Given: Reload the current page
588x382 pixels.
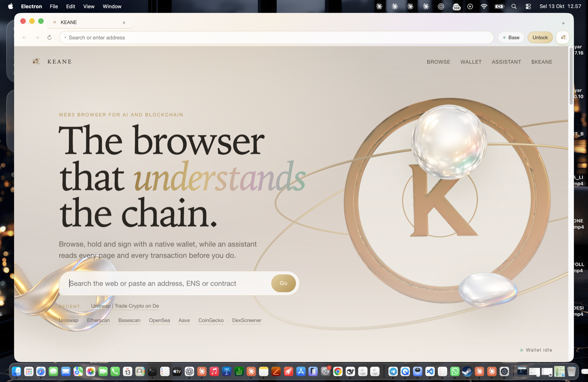Looking at the screenshot, I should [x=50, y=38].
